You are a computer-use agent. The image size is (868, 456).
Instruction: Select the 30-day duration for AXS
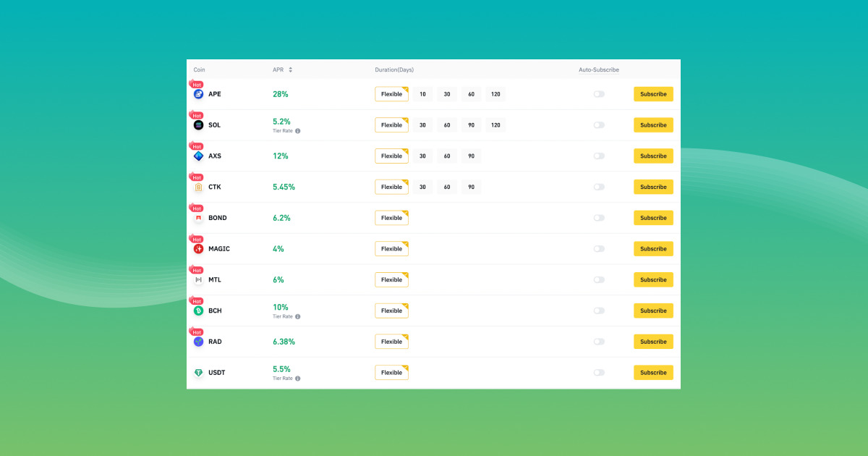(422, 156)
